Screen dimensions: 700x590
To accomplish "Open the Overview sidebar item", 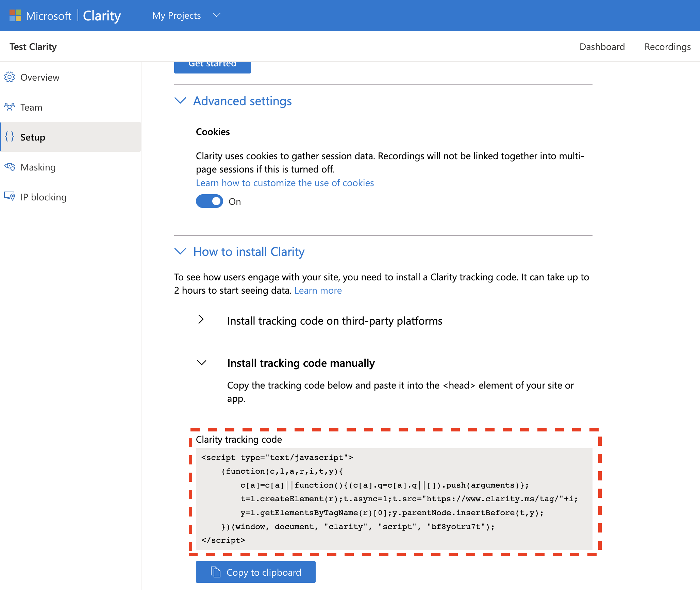I will (70, 77).
